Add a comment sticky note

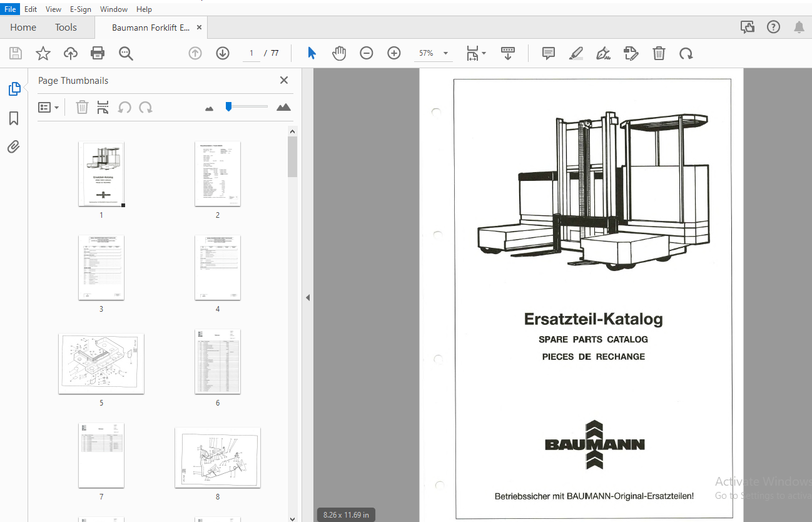coord(549,53)
